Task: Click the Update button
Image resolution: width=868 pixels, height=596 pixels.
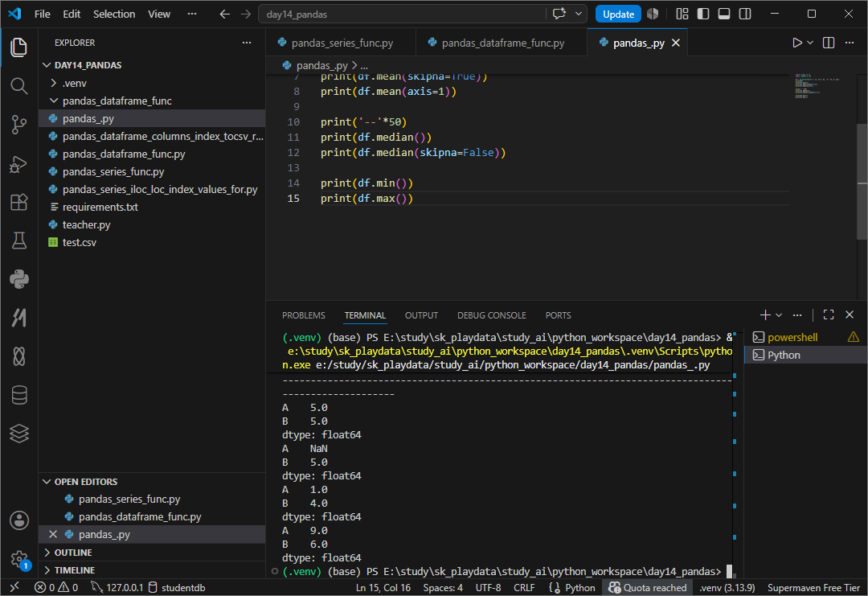Action: 618,14
